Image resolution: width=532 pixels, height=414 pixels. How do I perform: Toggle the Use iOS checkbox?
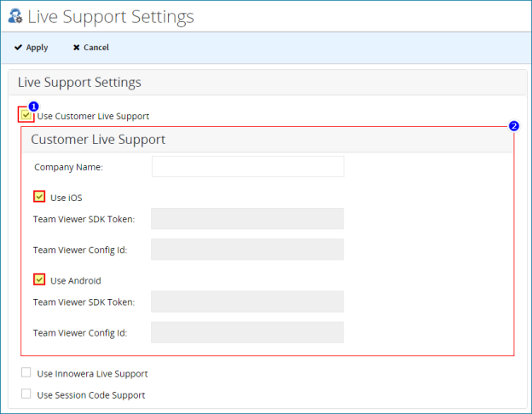pyautogui.click(x=39, y=197)
